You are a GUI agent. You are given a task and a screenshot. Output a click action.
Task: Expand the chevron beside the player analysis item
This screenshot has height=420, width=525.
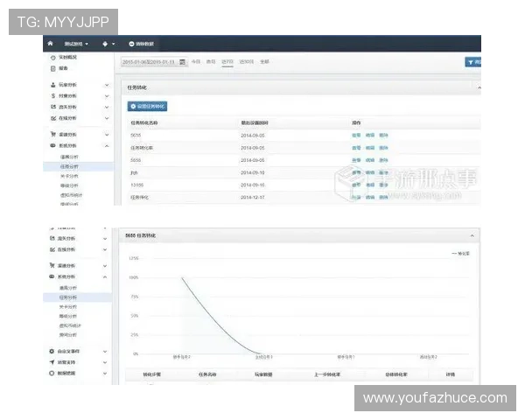pos(107,85)
